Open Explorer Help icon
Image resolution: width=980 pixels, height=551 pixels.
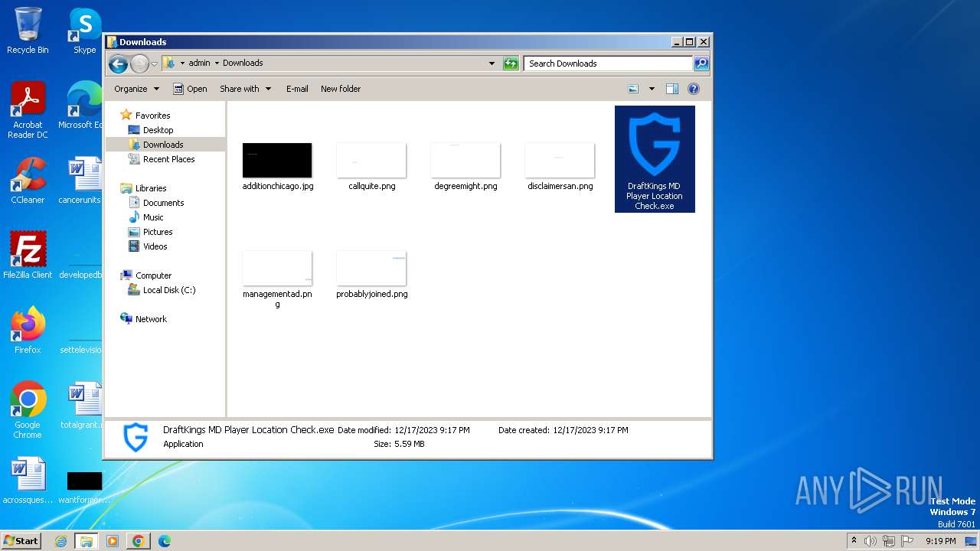694,89
